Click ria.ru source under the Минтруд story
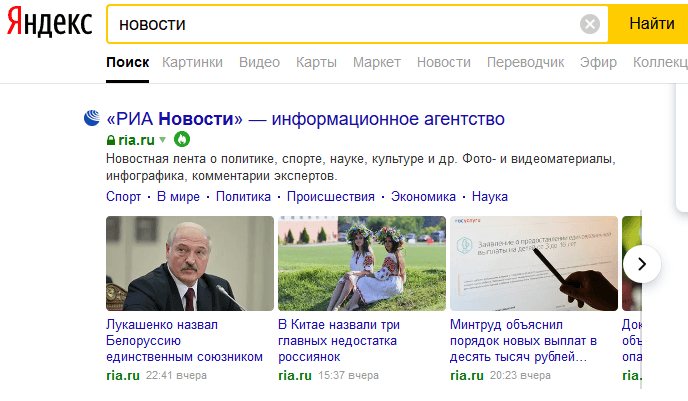The image size is (688, 401). tap(467, 376)
